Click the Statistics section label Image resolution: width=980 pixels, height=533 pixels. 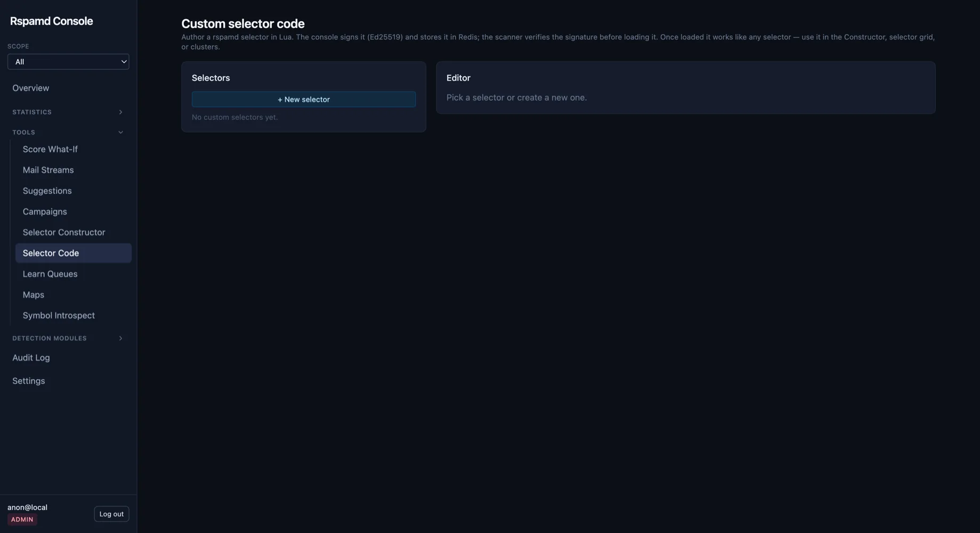pyautogui.click(x=32, y=112)
